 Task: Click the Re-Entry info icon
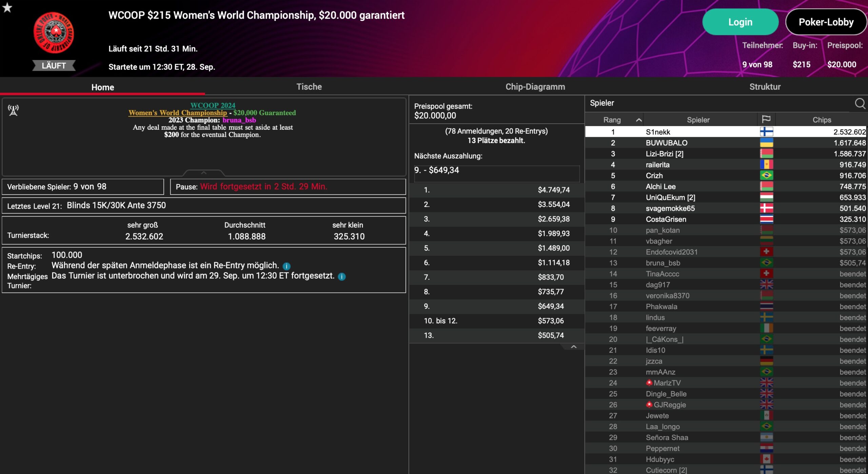pos(287,266)
